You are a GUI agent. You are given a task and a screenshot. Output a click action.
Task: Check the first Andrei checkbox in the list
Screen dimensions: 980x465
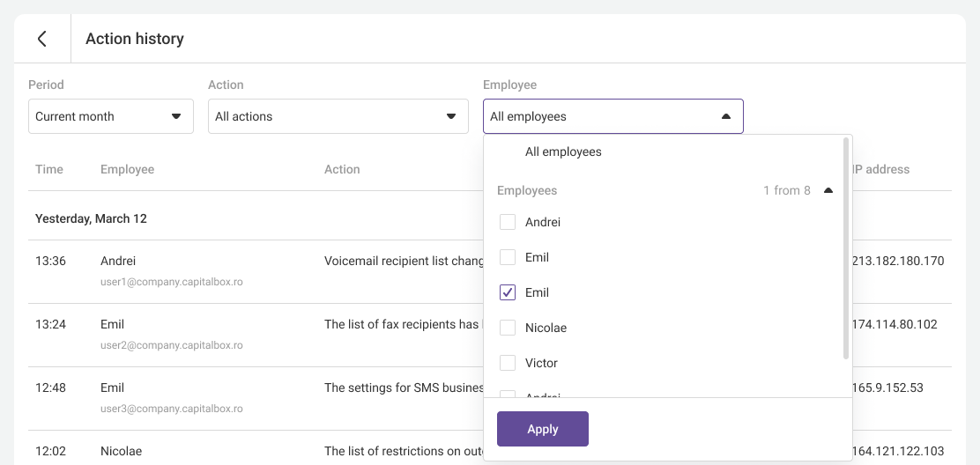pos(508,222)
